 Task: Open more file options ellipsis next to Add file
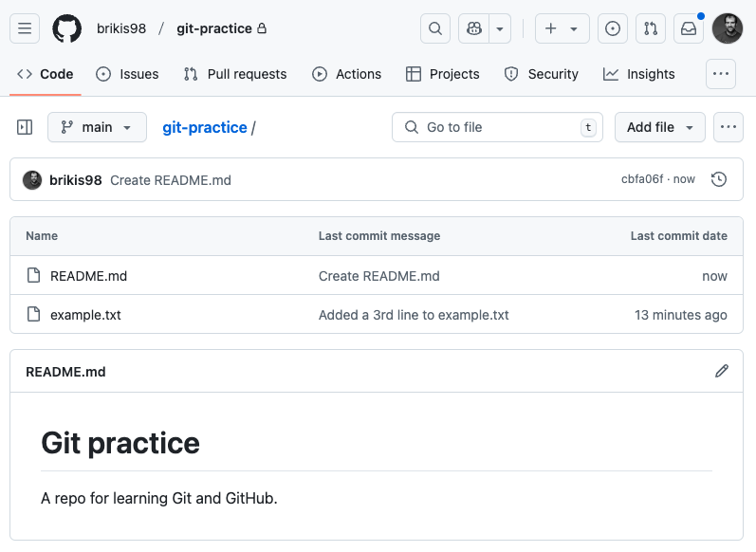tap(728, 127)
